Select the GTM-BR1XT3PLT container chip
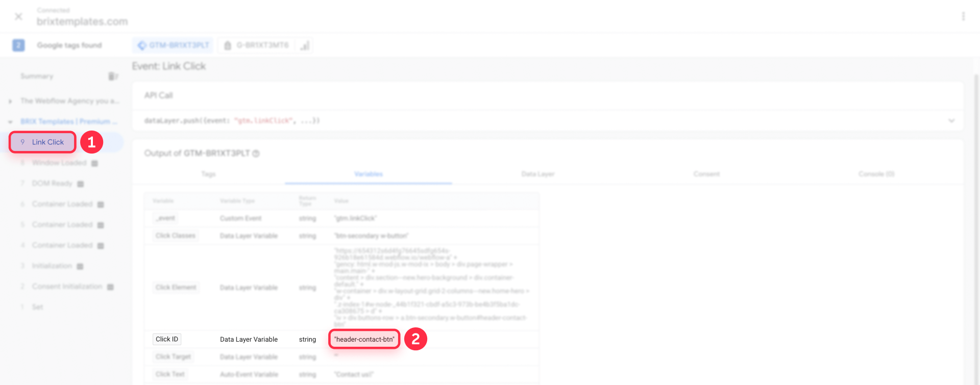Screen dimensions: 980x385 point(173,45)
